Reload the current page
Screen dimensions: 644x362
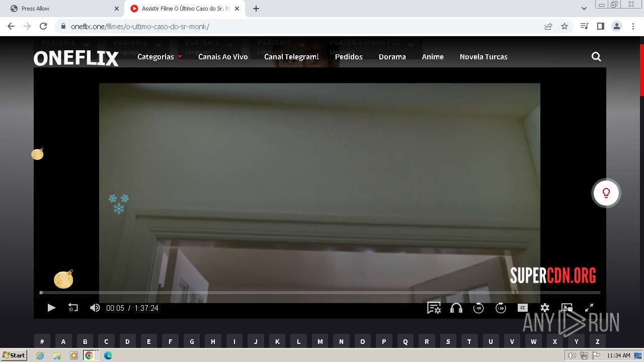tap(43, 26)
